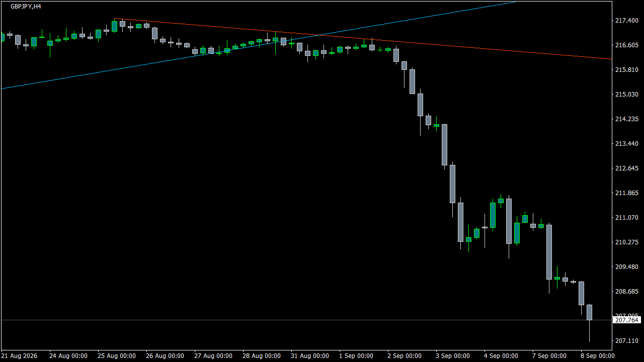Click the 207.110 price axis label
644x362 pixels.
tap(627, 341)
